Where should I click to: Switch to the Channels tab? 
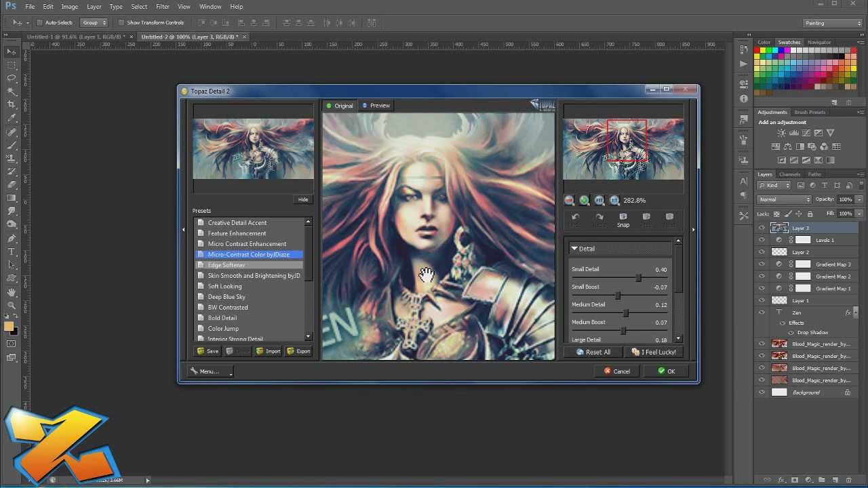(x=790, y=174)
